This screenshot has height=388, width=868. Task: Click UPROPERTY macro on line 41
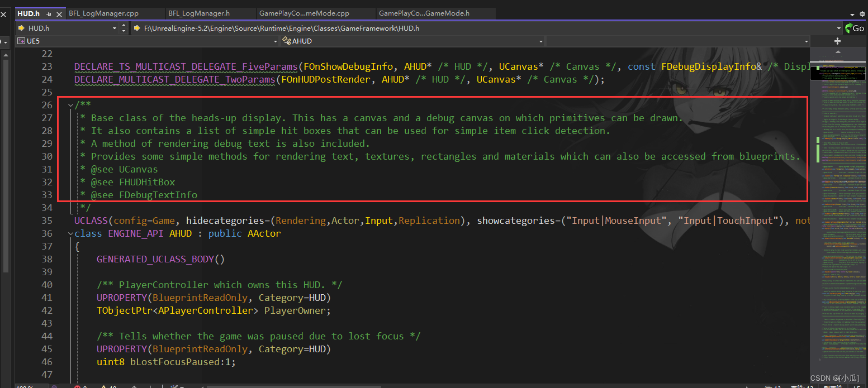pos(121,298)
